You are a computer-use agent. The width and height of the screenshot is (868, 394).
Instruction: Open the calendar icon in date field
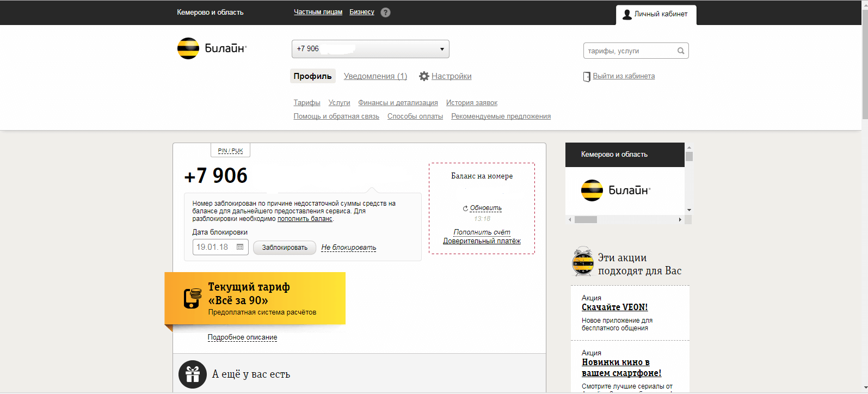tap(240, 247)
